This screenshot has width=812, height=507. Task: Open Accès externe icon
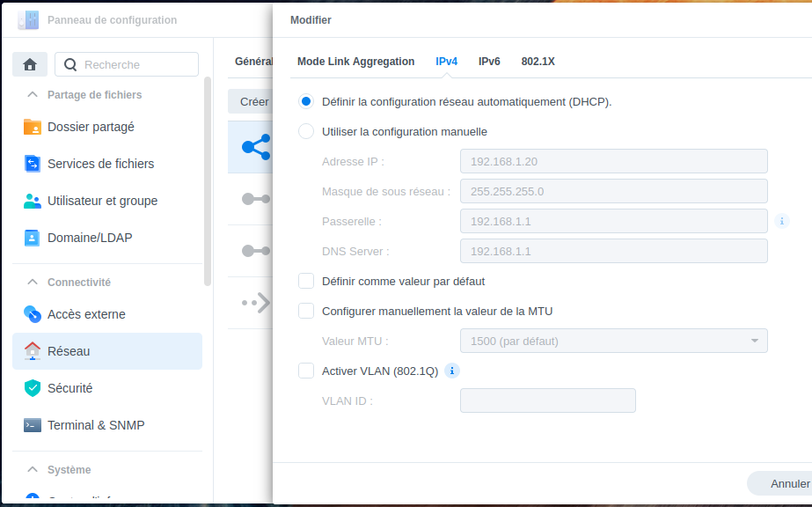(x=32, y=314)
